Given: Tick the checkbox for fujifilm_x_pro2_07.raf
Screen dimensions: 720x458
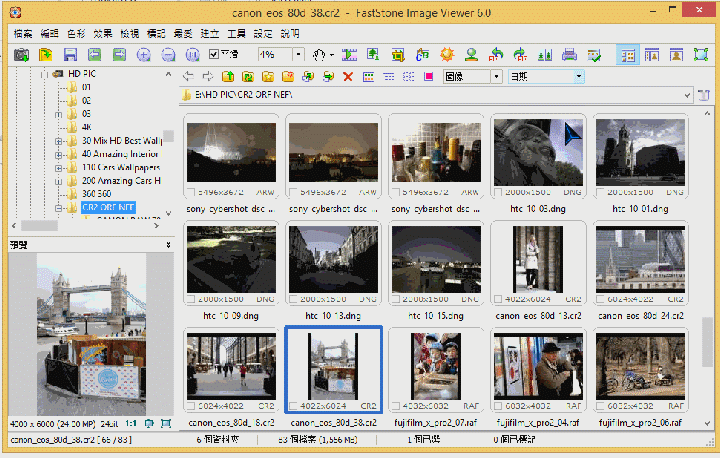Looking at the screenshot, I should click(395, 407).
